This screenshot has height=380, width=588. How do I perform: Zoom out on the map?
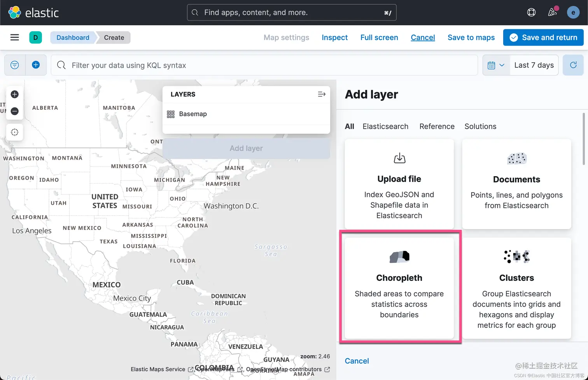tap(15, 111)
